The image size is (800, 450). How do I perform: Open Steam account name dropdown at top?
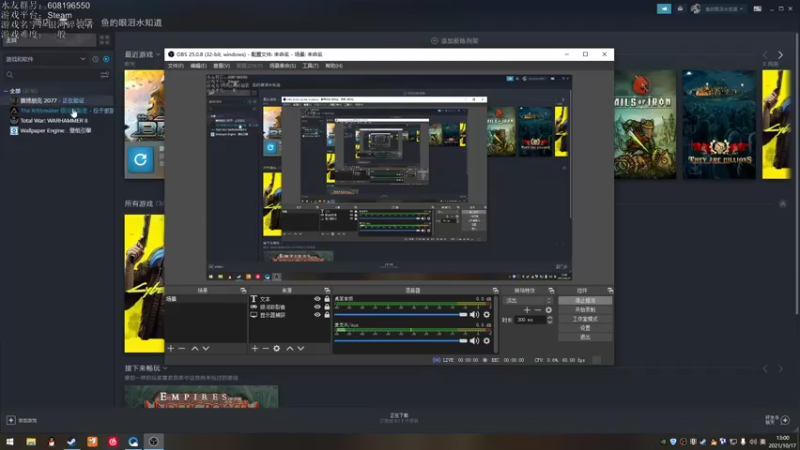pos(723,9)
